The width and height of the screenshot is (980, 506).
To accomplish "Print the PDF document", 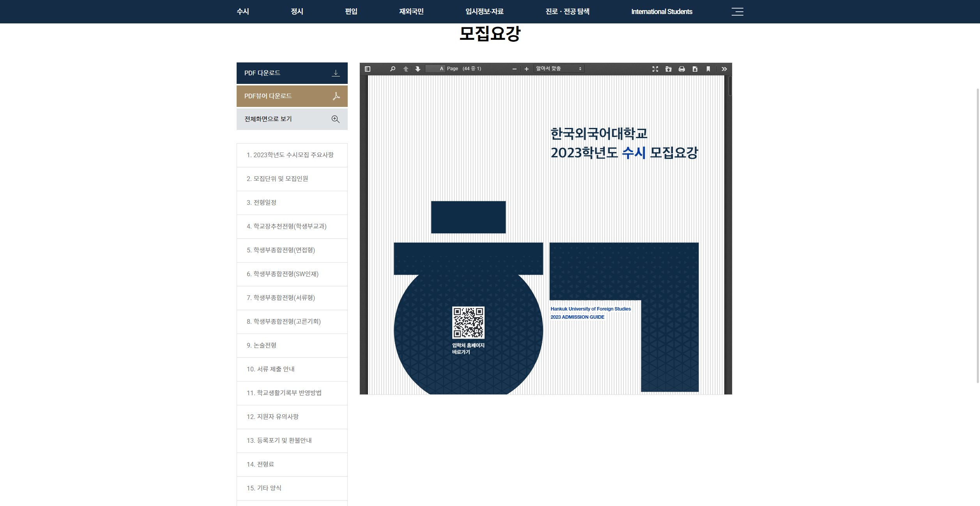I will [682, 69].
